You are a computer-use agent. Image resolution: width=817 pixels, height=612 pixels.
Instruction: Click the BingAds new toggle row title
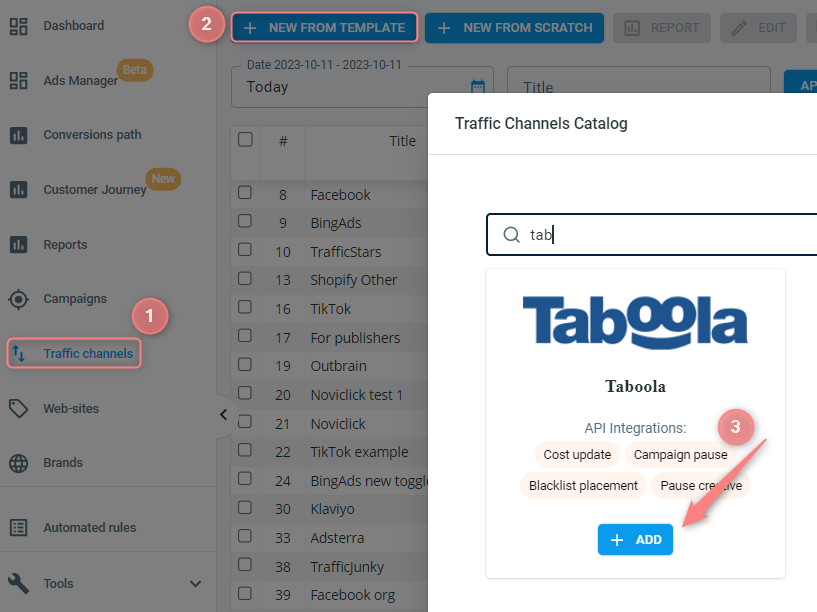click(369, 481)
